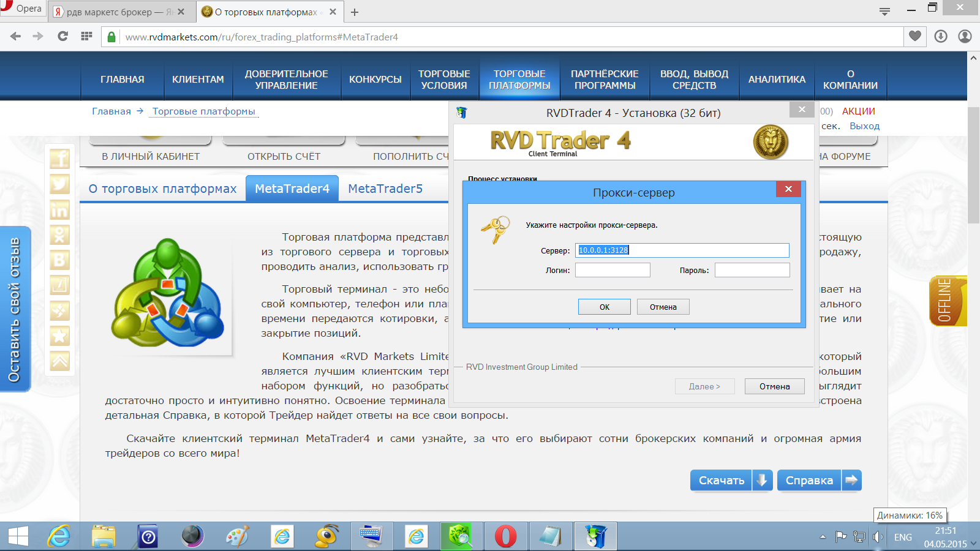Open Opera downloads icon
980x551 pixels.
[941, 37]
